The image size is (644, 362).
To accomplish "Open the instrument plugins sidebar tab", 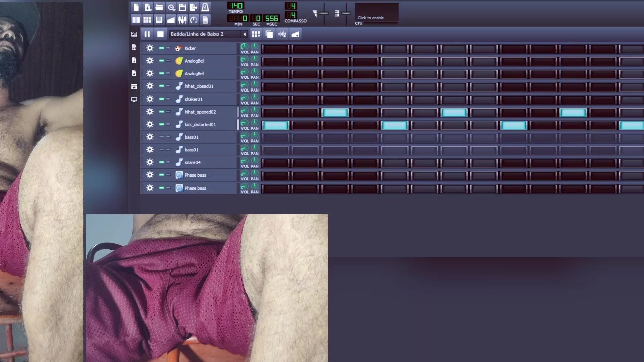I will pos(134,34).
